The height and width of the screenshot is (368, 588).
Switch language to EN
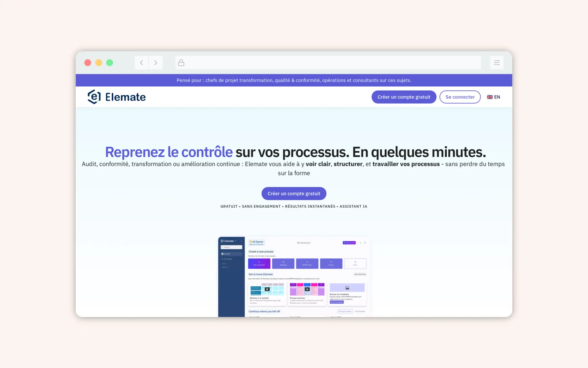pyautogui.click(x=497, y=97)
